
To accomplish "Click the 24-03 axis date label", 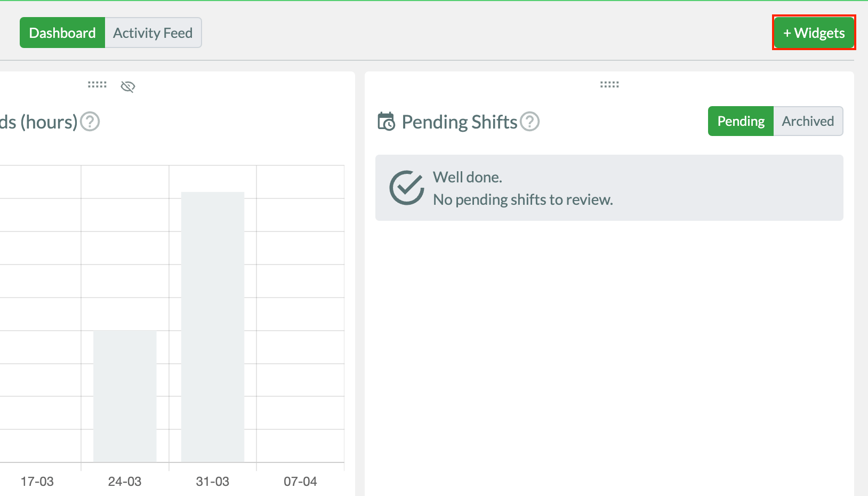I will 125,482.
